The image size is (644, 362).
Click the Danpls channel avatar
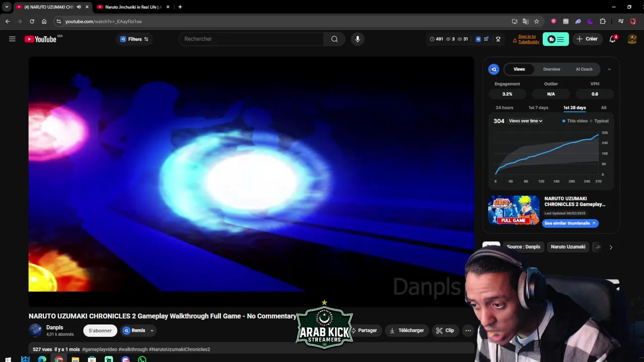[35, 330]
